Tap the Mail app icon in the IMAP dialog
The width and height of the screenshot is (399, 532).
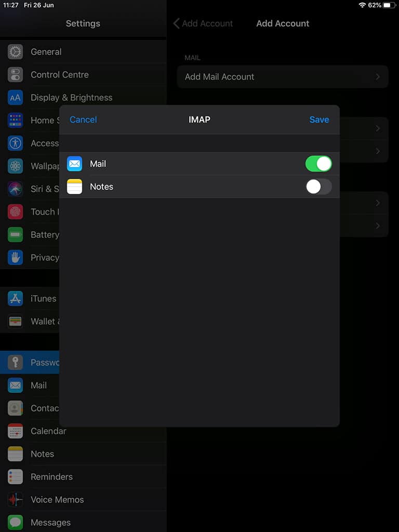pyautogui.click(x=75, y=164)
